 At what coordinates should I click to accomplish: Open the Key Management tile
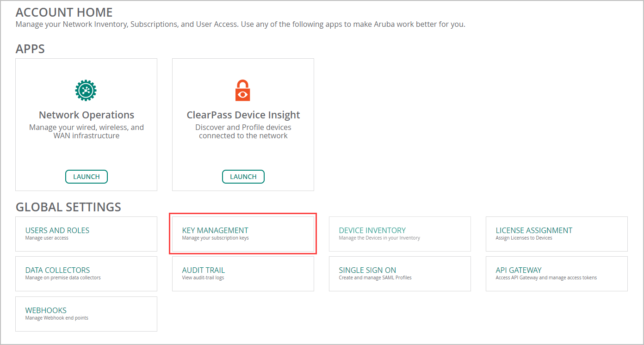(x=243, y=234)
